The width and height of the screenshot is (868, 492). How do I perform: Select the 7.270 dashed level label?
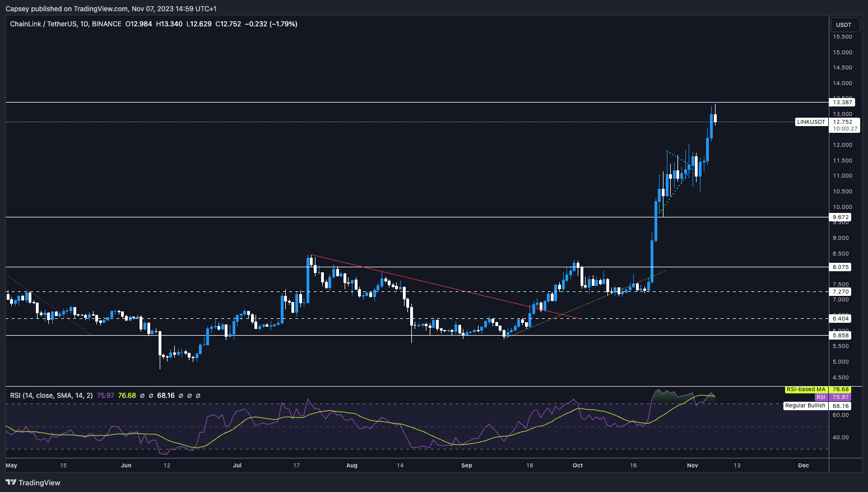click(841, 292)
